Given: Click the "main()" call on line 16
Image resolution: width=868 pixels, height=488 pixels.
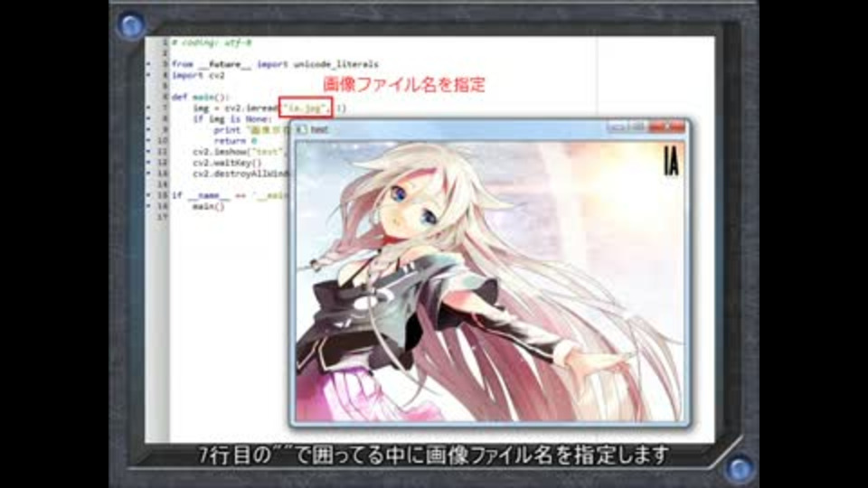Looking at the screenshot, I should (209, 206).
